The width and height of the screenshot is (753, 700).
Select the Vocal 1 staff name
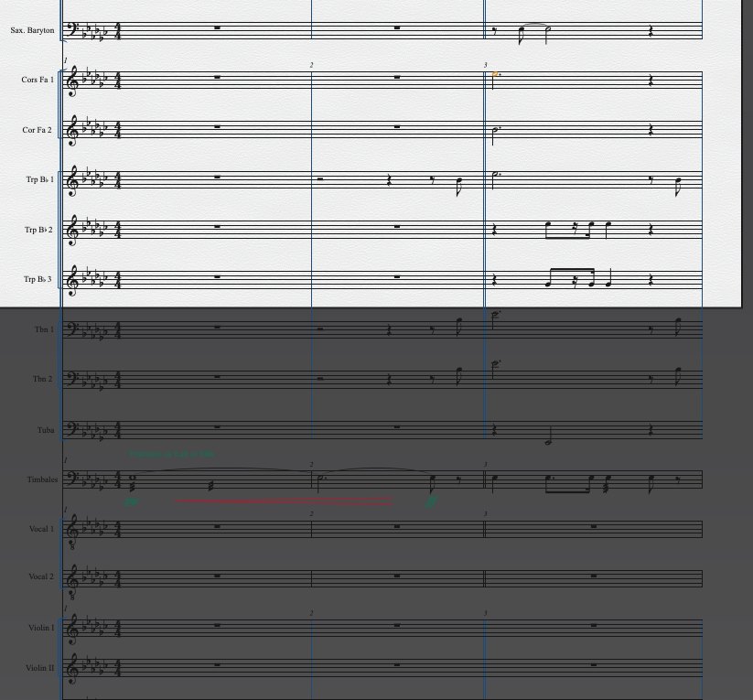tap(41, 529)
